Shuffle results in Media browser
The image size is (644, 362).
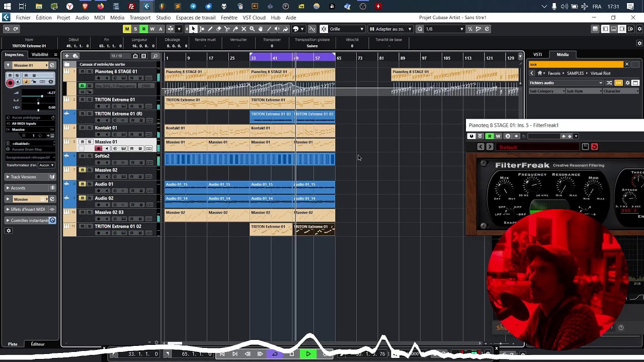coord(609,82)
